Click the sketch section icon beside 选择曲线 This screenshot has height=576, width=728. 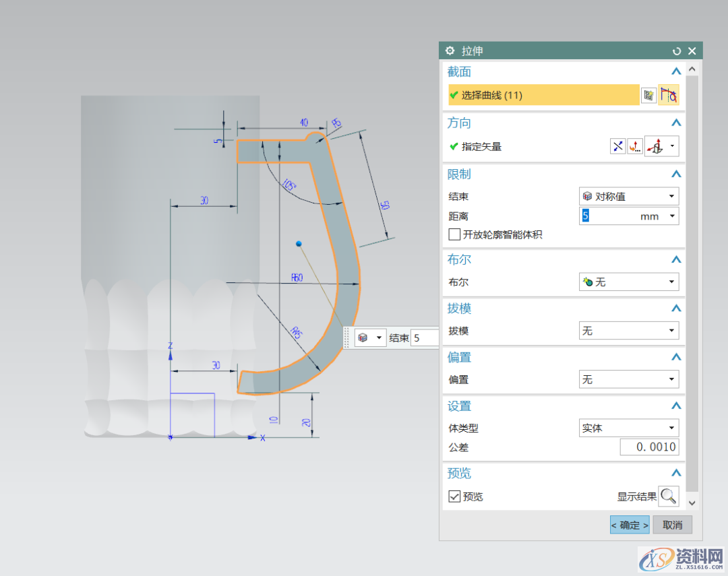click(x=648, y=95)
